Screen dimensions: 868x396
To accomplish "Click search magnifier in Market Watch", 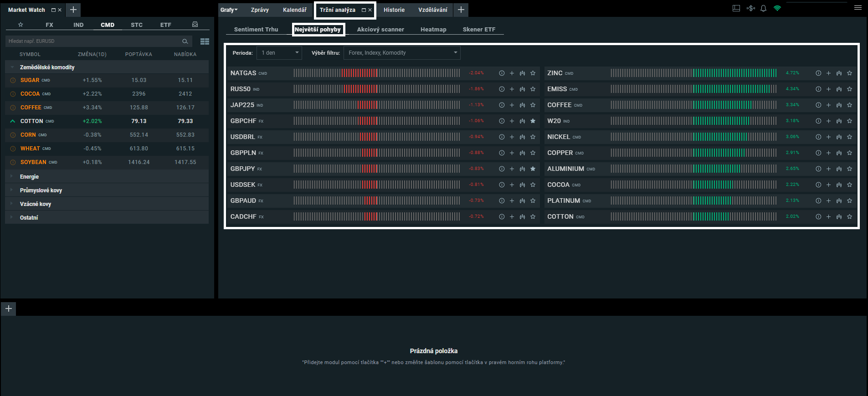I will tap(185, 41).
